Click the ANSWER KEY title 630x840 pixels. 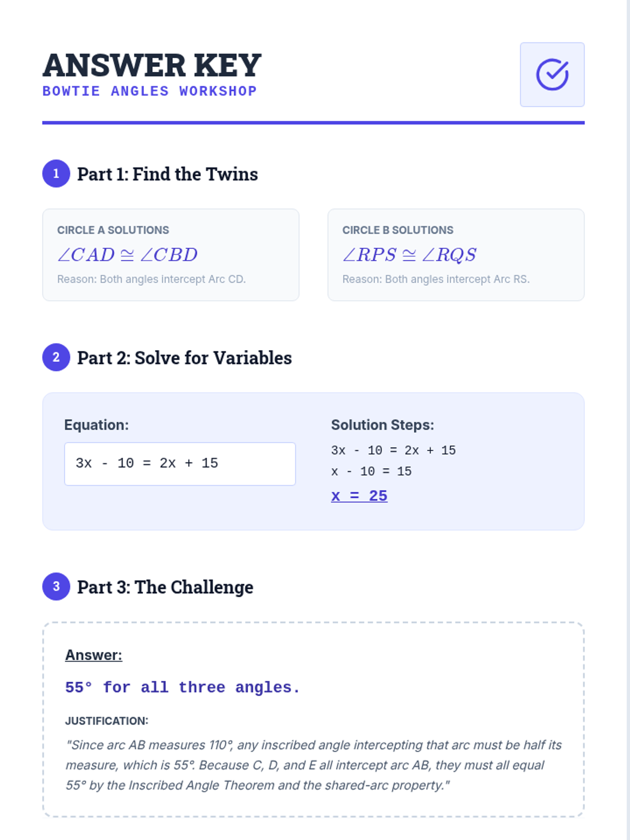[152, 66]
